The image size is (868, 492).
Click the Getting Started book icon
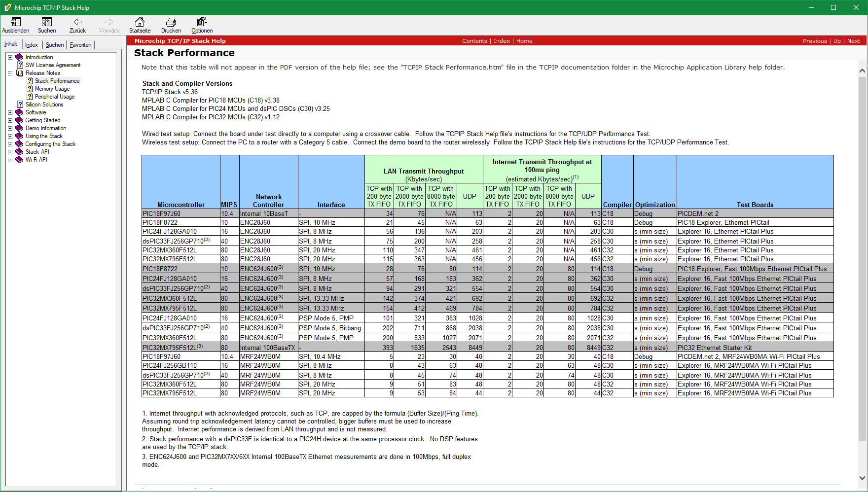tap(20, 120)
